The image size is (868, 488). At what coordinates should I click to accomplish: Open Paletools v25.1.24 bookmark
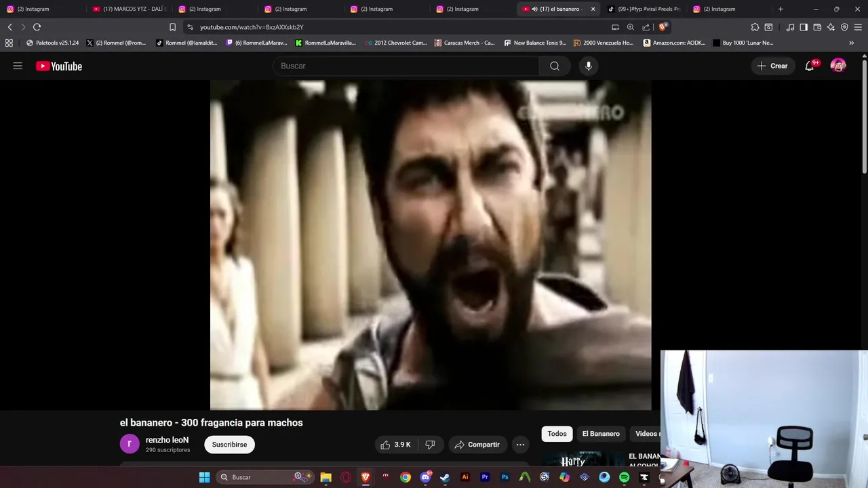[52, 43]
